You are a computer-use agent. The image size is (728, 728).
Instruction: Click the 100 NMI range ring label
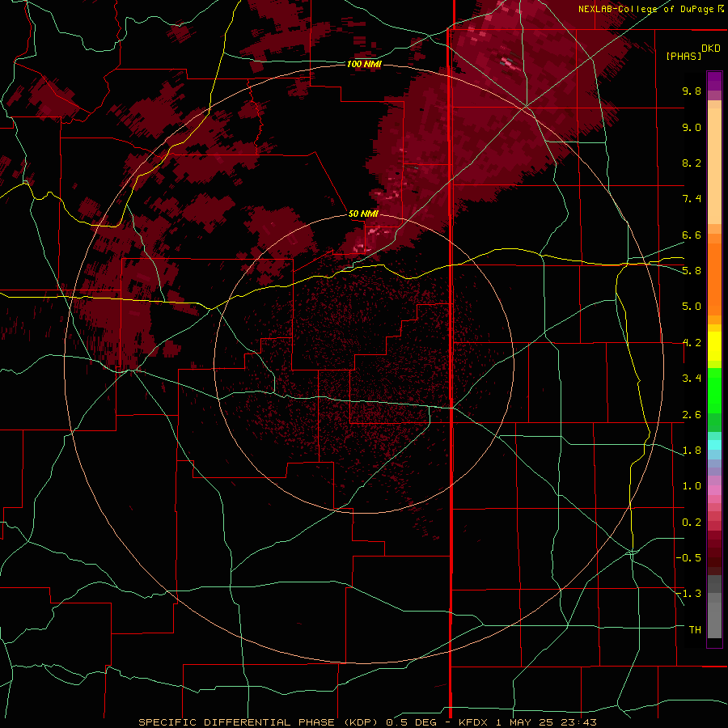coord(364,64)
